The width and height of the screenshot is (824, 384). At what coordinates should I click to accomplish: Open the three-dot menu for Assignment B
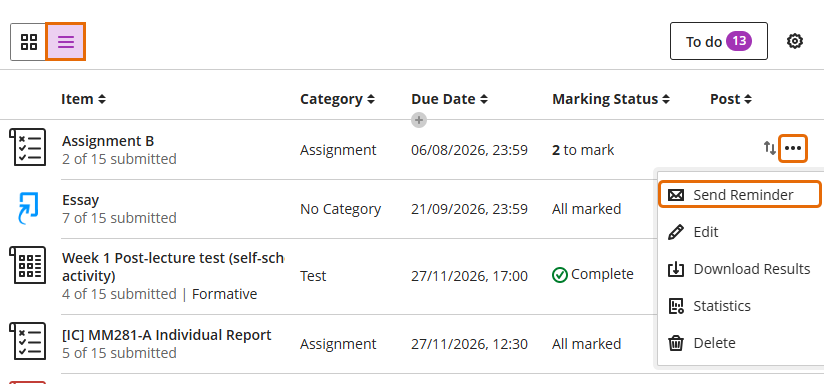pos(792,148)
